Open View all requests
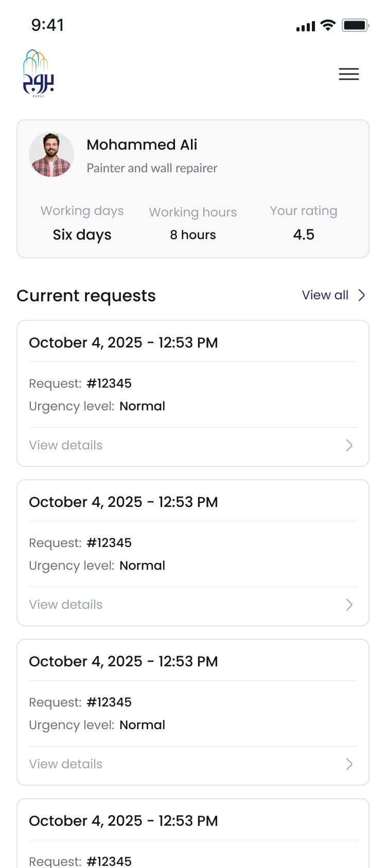The image size is (386, 868). 325,295
